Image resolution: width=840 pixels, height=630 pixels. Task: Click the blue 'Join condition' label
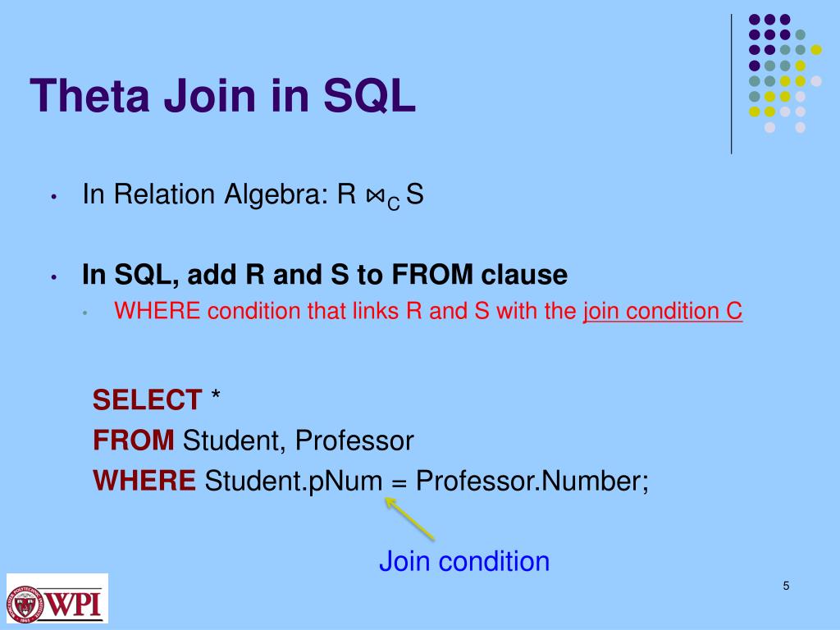point(464,561)
